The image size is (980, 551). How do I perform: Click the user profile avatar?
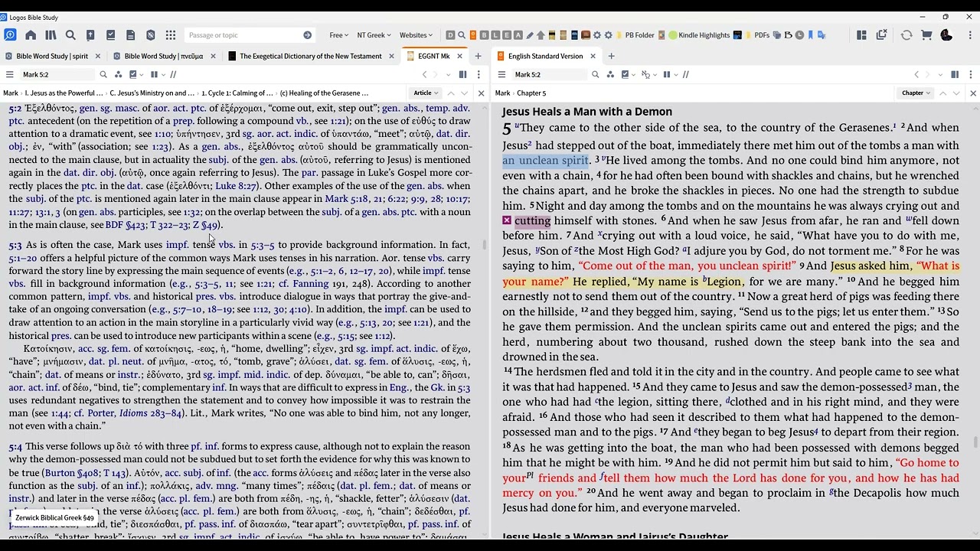[x=946, y=34]
